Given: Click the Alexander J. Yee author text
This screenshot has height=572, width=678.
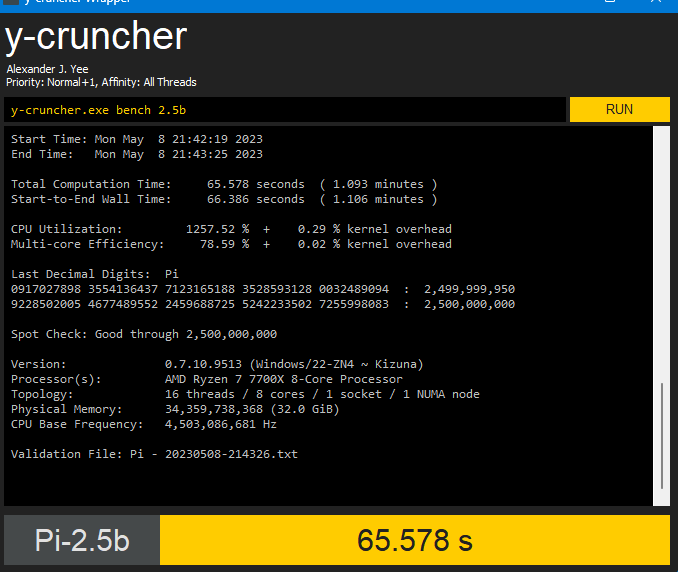Looking at the screenshot, I should click(48, 69).
